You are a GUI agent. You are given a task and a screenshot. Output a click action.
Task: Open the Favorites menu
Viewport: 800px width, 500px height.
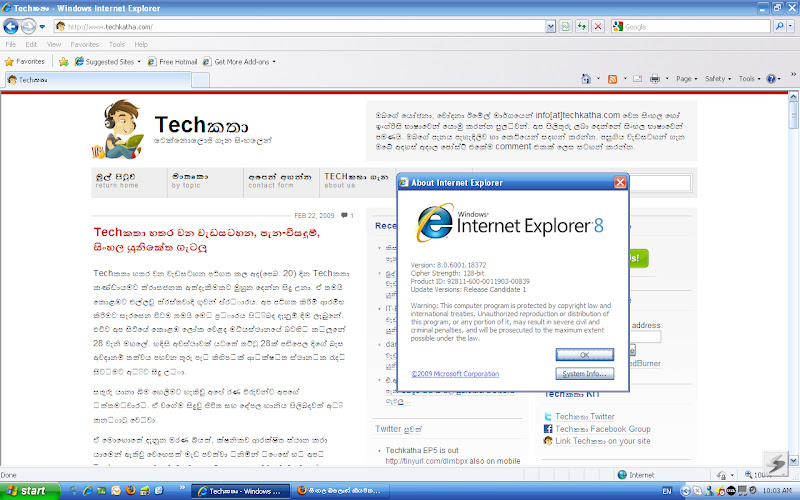click(x=85, y=44)
